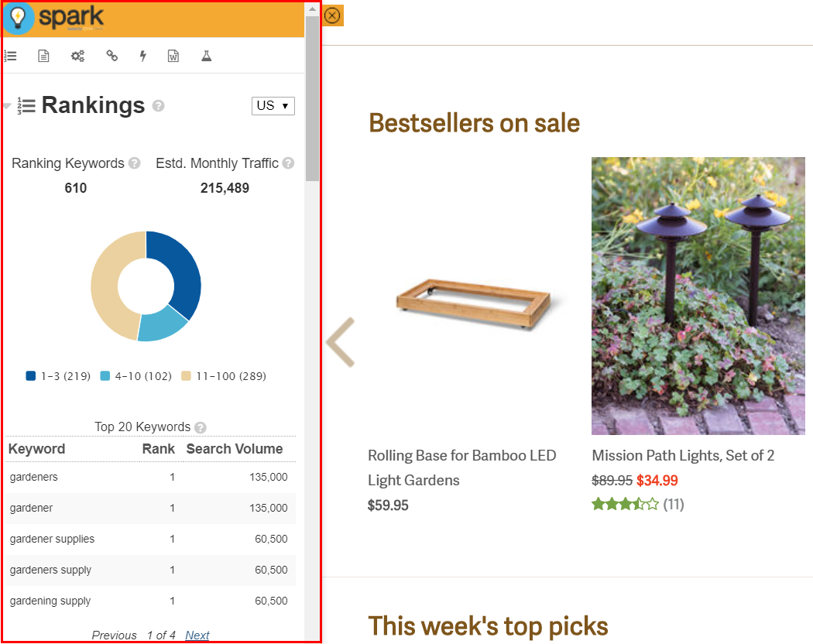
Task: Open the document page icon tab
Action: click(x=44, y=56)
